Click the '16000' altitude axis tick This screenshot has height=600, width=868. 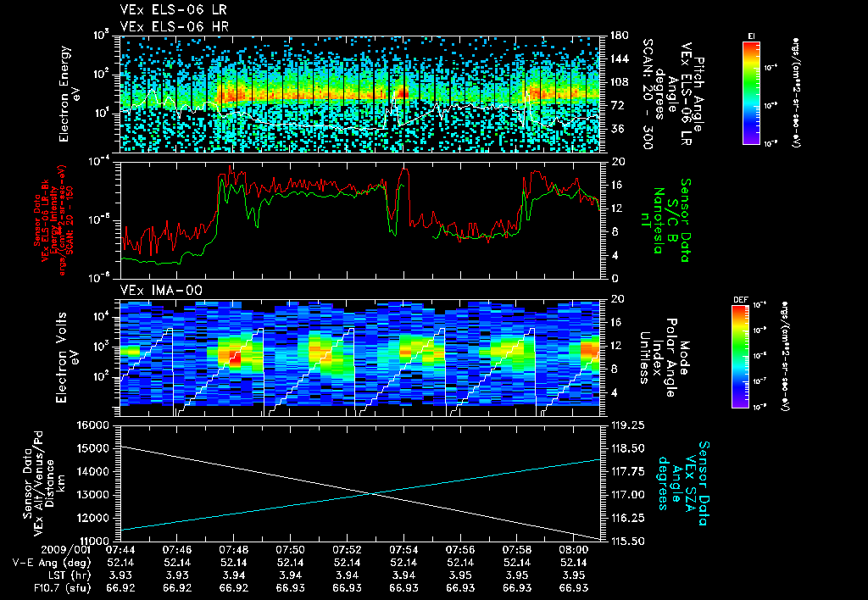95,425
